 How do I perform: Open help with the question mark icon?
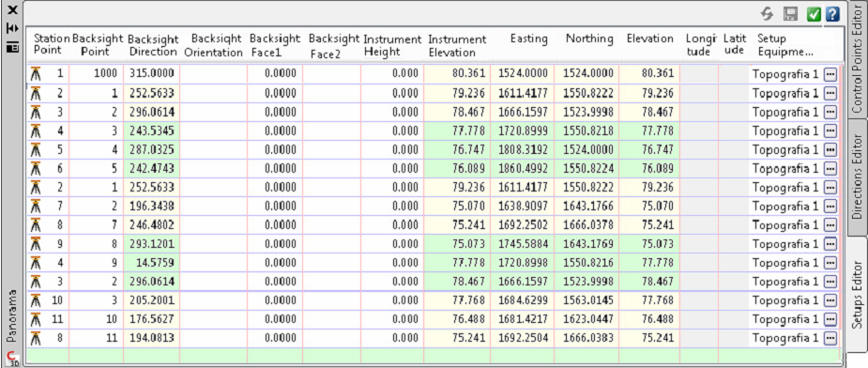832,14
